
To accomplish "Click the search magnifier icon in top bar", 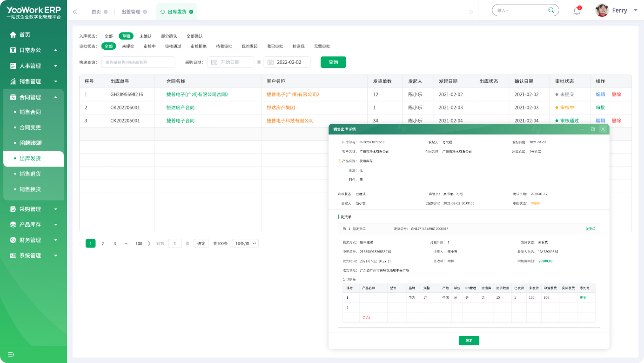I will click(551, 10).
